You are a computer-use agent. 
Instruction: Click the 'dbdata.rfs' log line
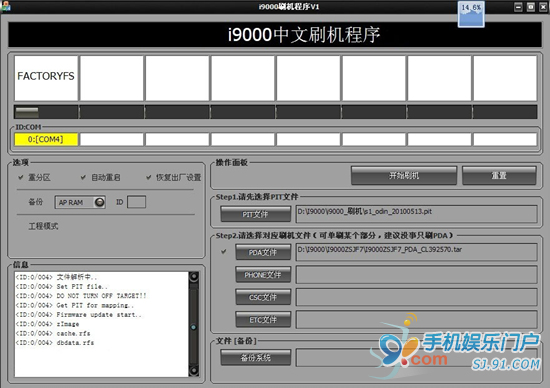click(x=55, y=343)
